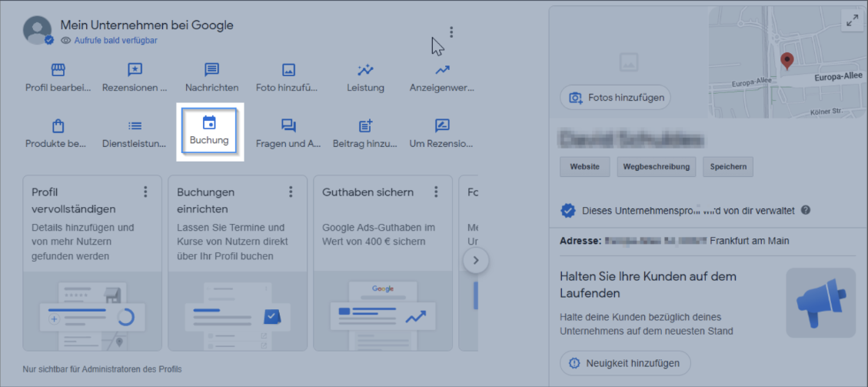Image resolution: width=868 pixels, height=387 pixels.
Task: Click the megaphone illustration
Action: 820,303
